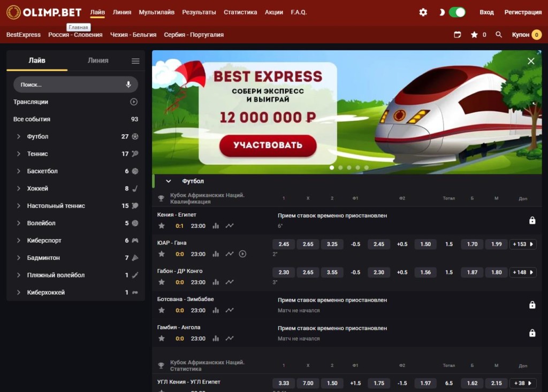Open statistics bars for Габон - ДР Конго
This screenshot has height=392, width=548.
[x=216, y=282]
